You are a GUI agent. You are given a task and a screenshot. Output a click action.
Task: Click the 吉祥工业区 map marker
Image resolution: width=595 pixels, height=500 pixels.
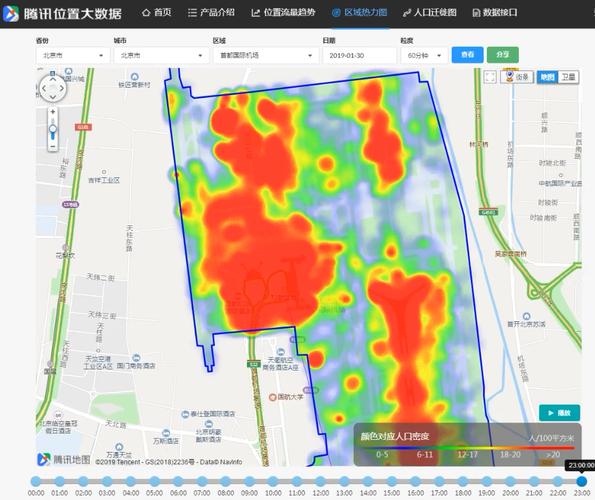pos(104,172)
